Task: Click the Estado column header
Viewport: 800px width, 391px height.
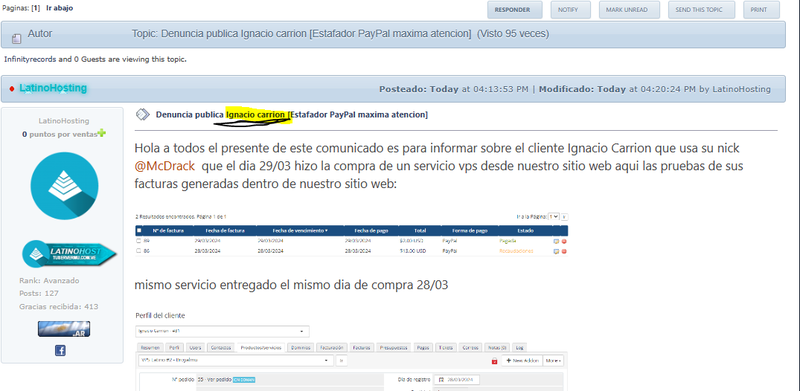Action: [x=526, y=231]
